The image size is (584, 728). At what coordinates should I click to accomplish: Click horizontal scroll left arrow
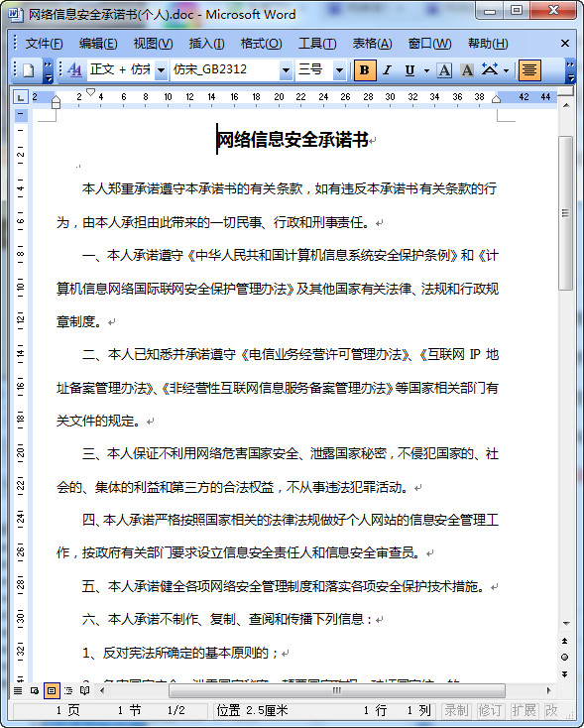[x=102, y=691]
